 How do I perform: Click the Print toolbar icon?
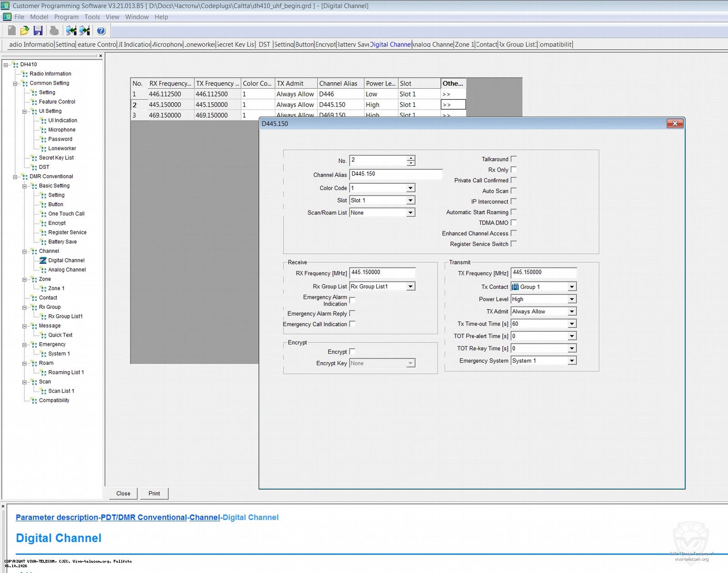point(54,30)
